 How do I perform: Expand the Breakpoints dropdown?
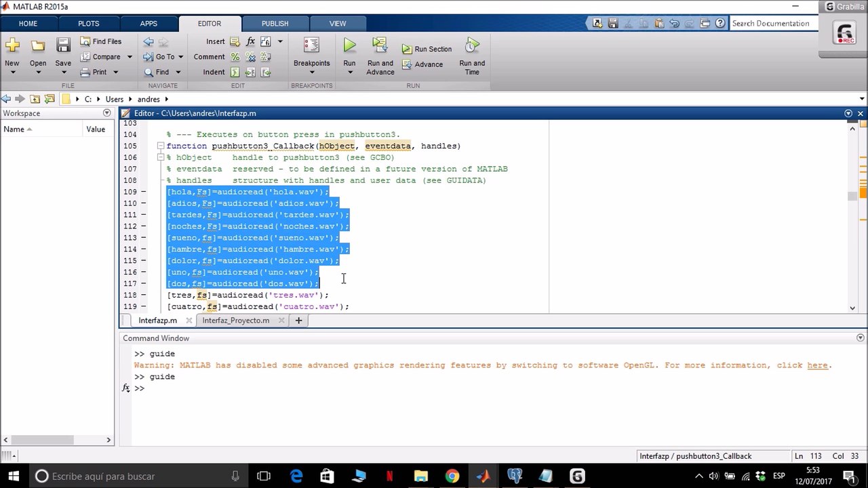tap(311, 73)
